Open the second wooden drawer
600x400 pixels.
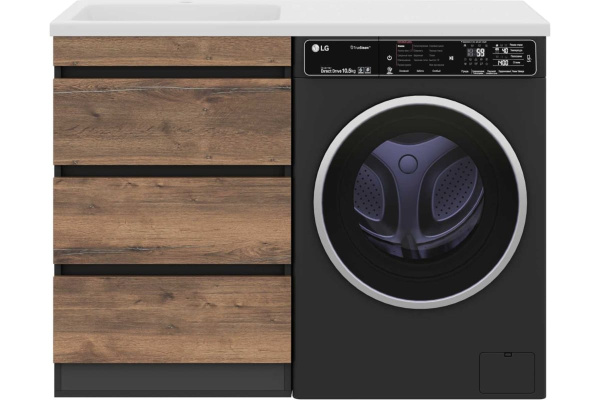pyautogui.click(x=172, y=121)
